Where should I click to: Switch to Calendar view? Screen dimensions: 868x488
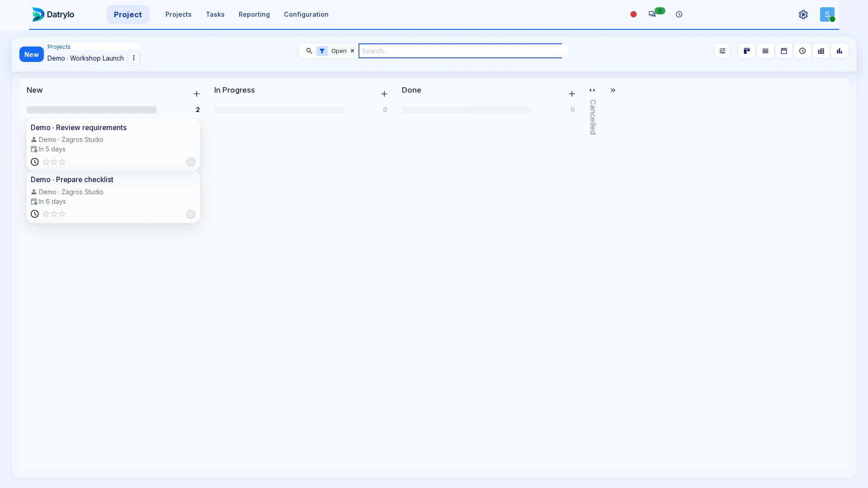click(x=784, y=51)
